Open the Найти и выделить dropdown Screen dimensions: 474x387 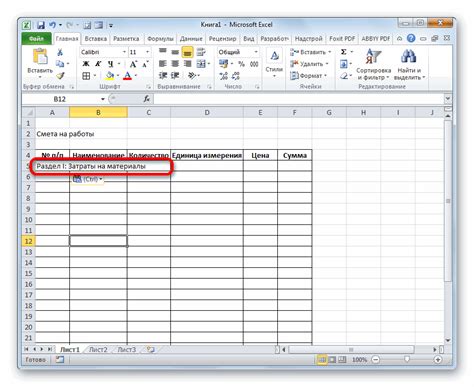pos(409,64)
